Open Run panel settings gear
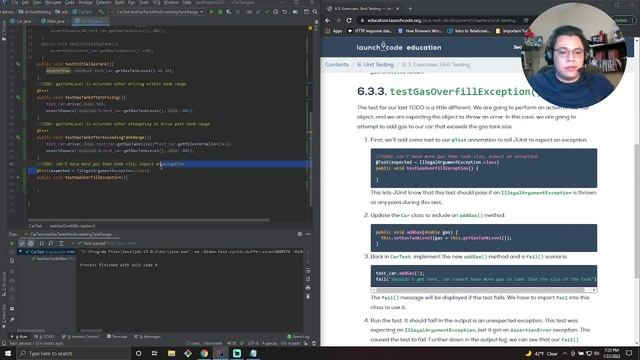The image size is (640, 360). (300, 234)
